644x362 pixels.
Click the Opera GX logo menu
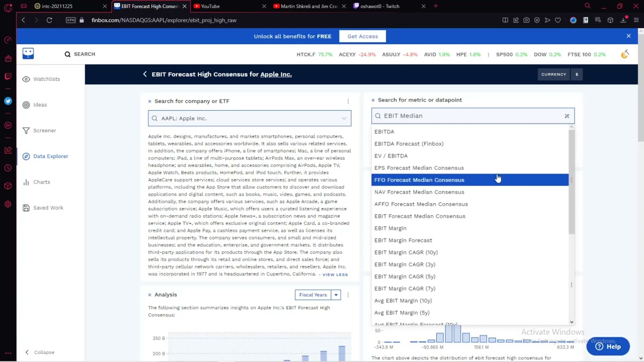(x=8, y=7)
